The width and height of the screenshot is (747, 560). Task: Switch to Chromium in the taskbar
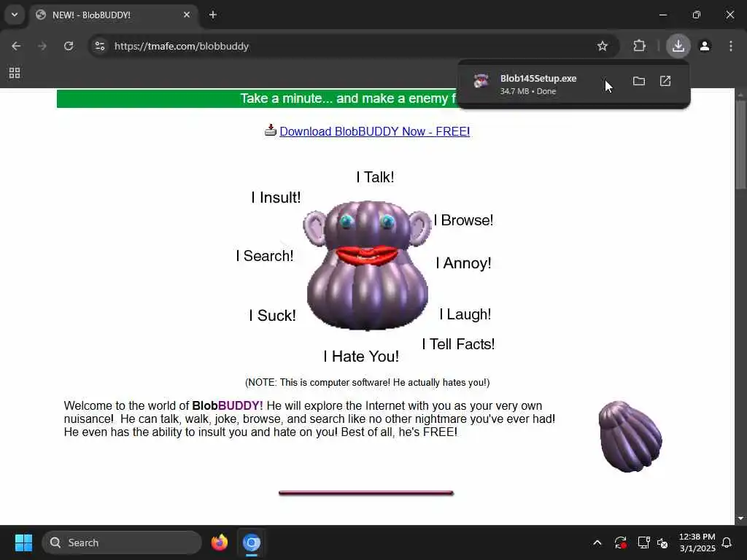pyautogui.click(x=252, y=542)
